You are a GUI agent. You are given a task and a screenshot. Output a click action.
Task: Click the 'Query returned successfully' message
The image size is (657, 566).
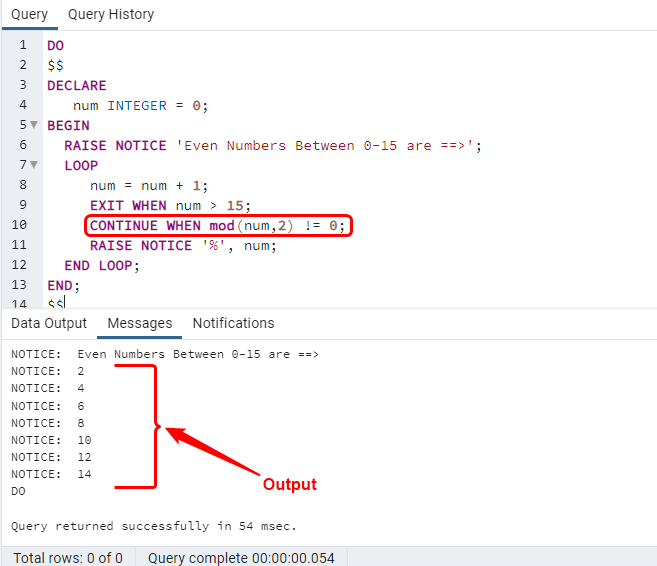pyautogui.click(x=153, y=526)
